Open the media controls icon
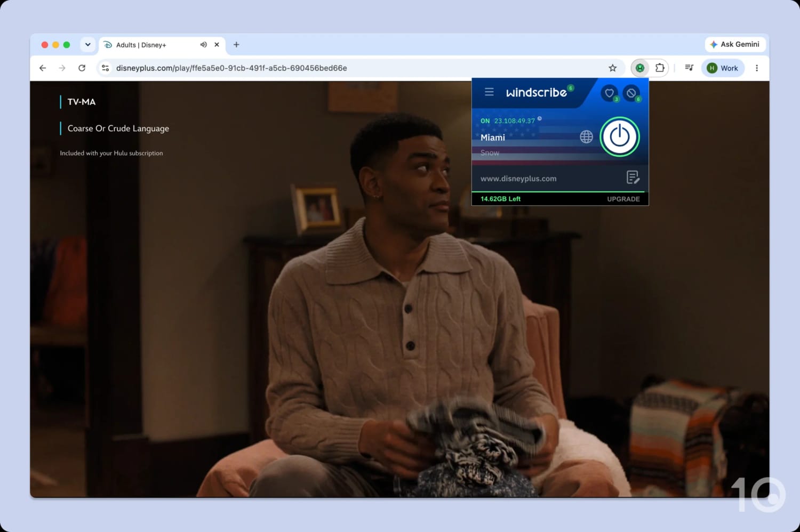Screen dimensions: 800x532 [689, 68]
